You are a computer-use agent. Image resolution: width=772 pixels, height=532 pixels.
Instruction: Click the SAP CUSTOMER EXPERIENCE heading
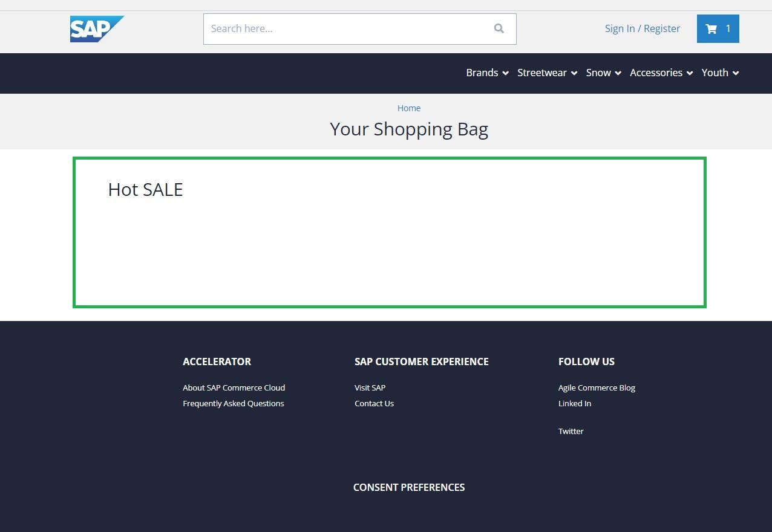(422, 362)
